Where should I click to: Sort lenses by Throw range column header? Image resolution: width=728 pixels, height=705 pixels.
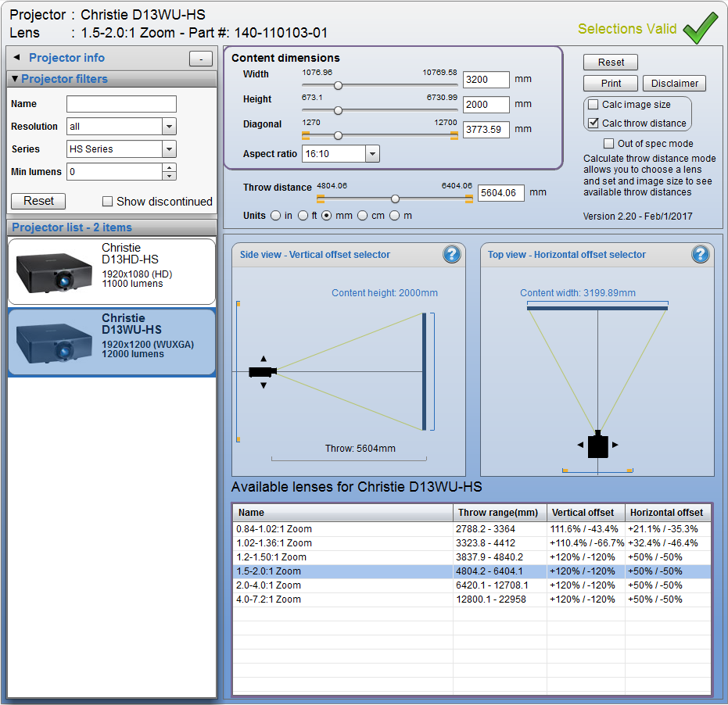[500, 513]
